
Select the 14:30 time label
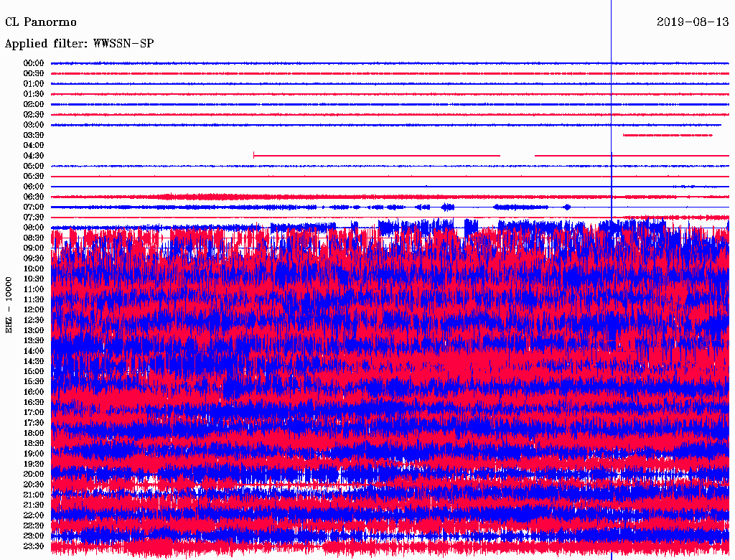pos(34,362)
